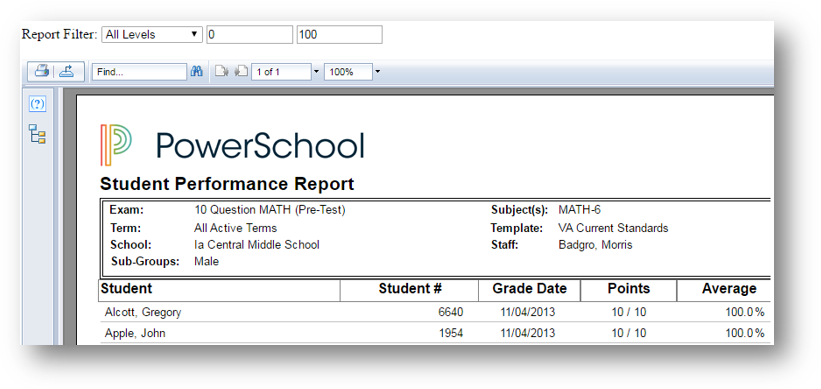Expand the zoom percentage dropdown arrow

click(377, 72)
